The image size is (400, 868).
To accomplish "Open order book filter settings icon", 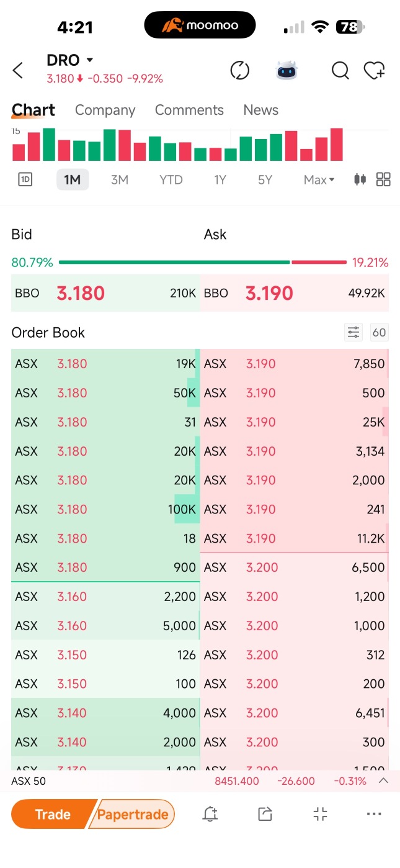I will click(x=353, y=332).
